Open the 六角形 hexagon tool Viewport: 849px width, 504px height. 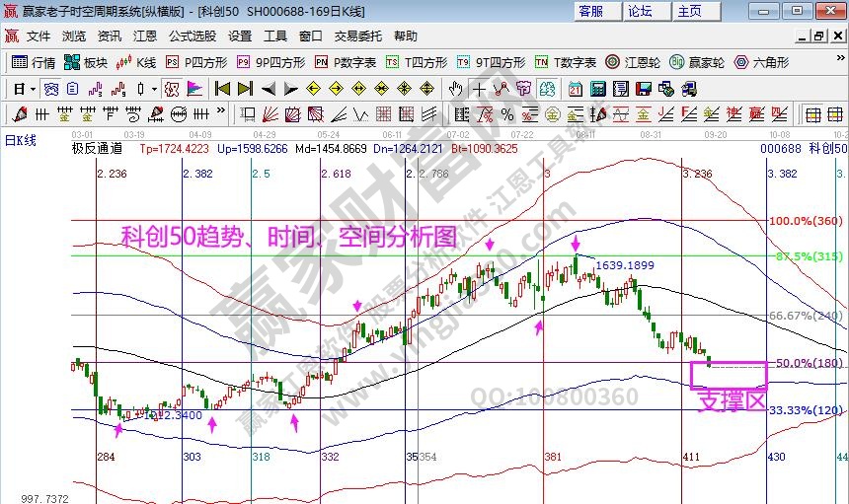point(760,62)
